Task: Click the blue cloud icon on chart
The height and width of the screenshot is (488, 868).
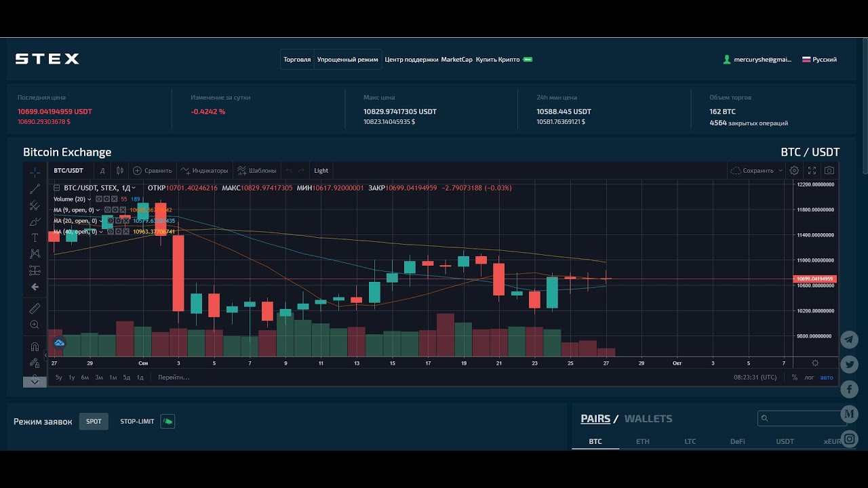Action: point(59,343)
